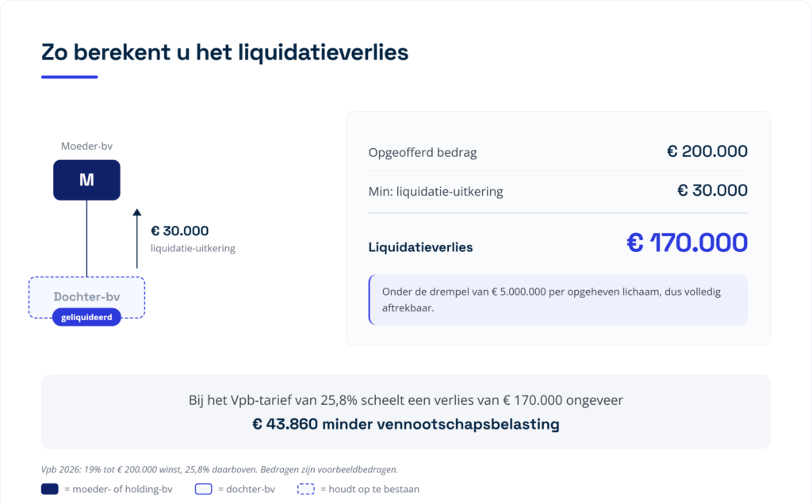
Task: Click the light dochter-bv legend swatch
Action: click(204, 489)
